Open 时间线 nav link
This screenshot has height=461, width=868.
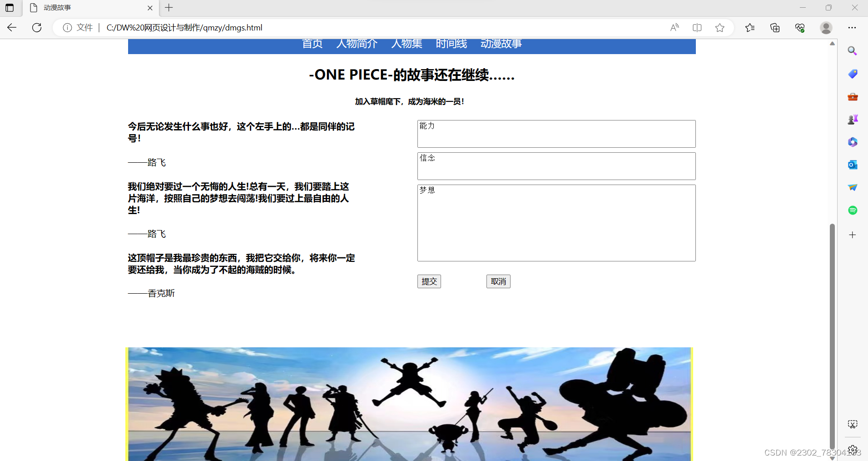[x=451, y=44]
